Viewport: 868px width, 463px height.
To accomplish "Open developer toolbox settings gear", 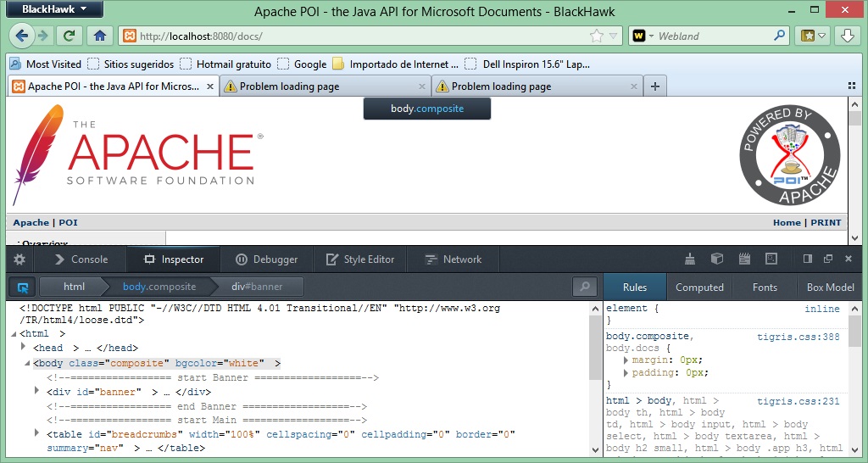I will 19,259.
